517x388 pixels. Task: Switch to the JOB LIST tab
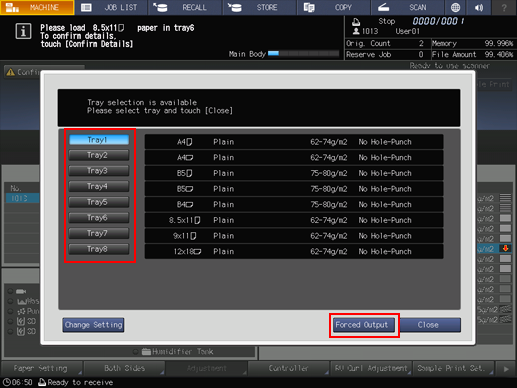pos(111,7)
